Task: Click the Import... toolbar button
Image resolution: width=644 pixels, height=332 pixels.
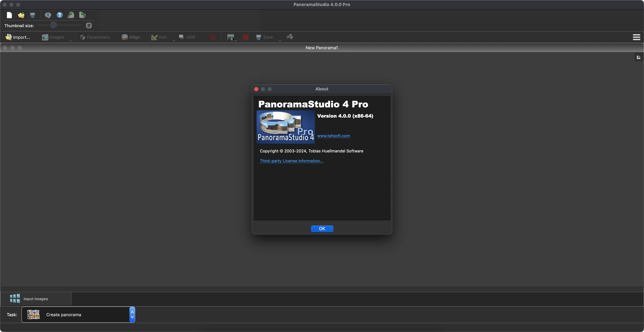Action: click(x=18, y=37)
